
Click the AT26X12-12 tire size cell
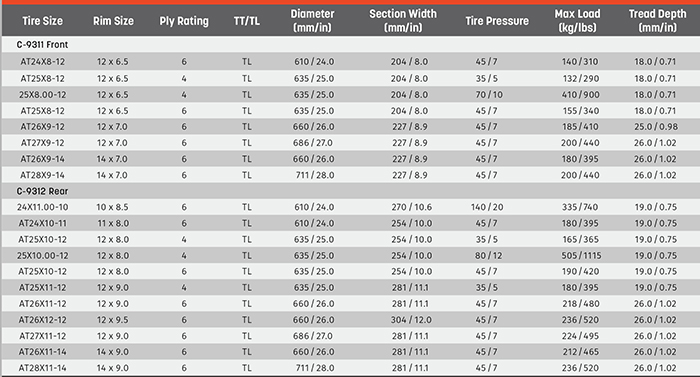pyautogui.click(x=42, y=320)
